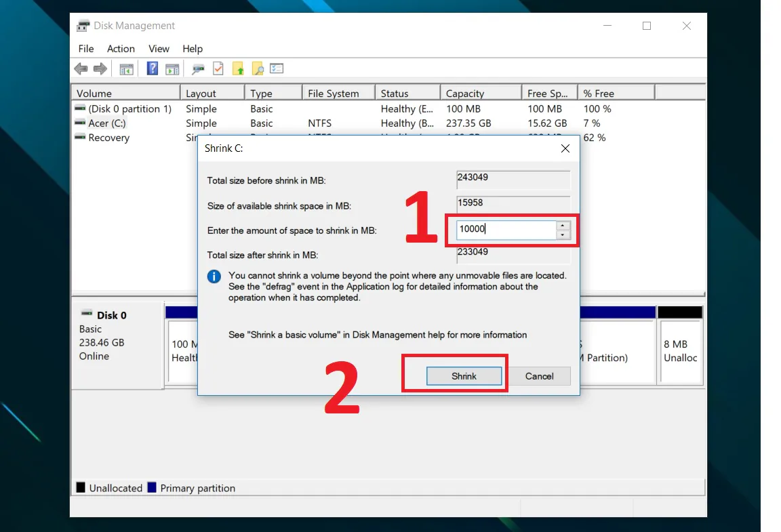Click the drive icon beside Disk 0 label

(x=87, y=313)
